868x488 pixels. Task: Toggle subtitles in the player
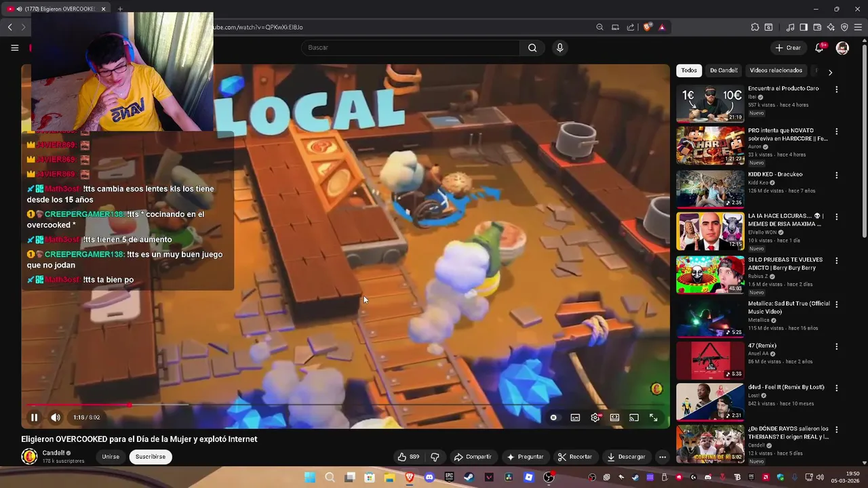click(575, 418)
